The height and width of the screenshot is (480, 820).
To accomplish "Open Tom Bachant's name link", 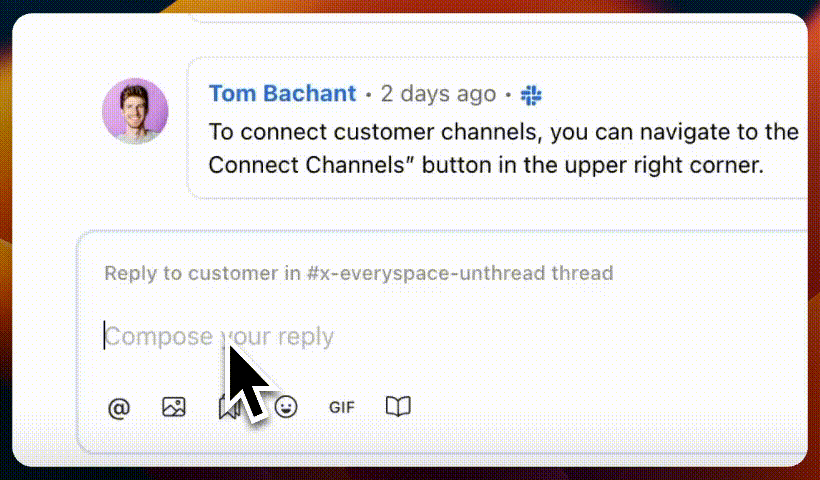I will pos(282,94).
